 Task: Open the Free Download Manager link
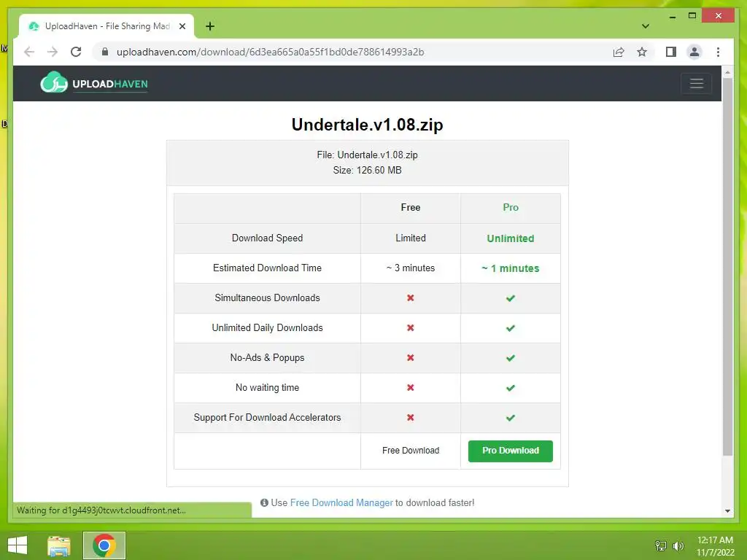[341, 503]
